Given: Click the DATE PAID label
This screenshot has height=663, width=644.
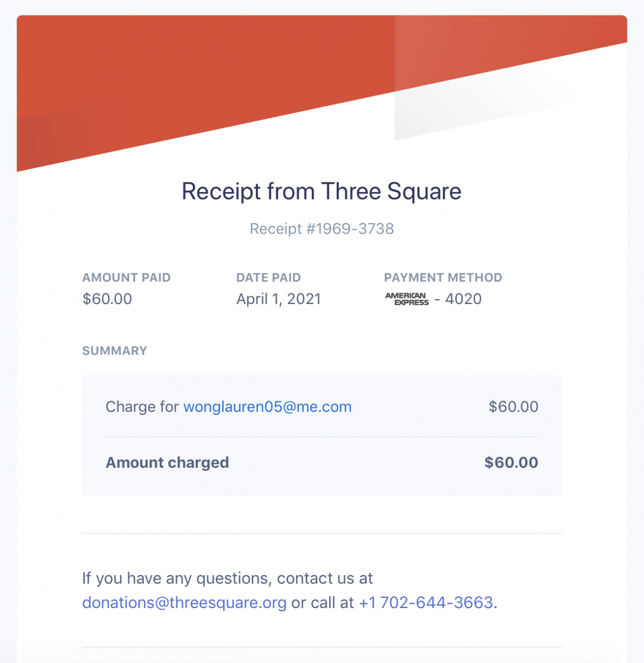Looking at the screenshot, I should (268, 278).
